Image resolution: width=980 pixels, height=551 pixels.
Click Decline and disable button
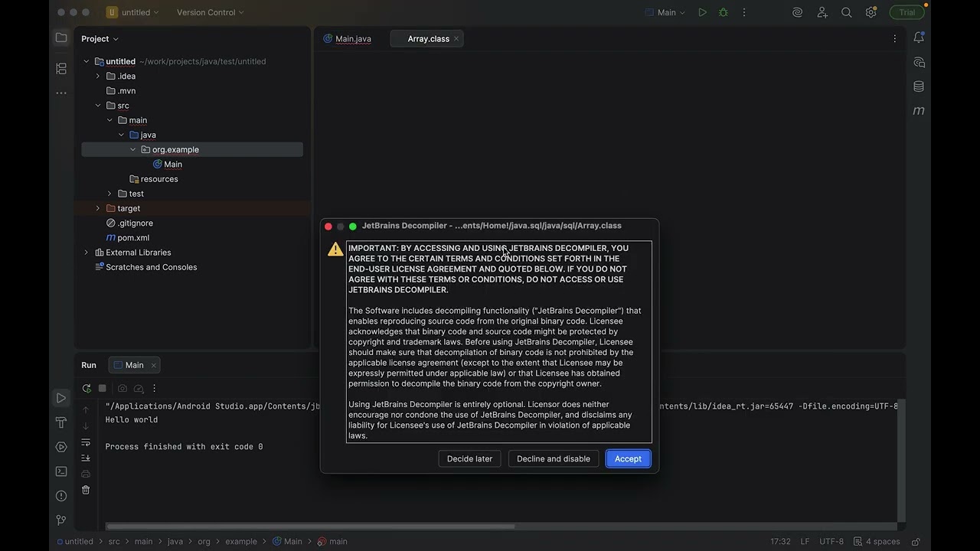coord(554,458)
